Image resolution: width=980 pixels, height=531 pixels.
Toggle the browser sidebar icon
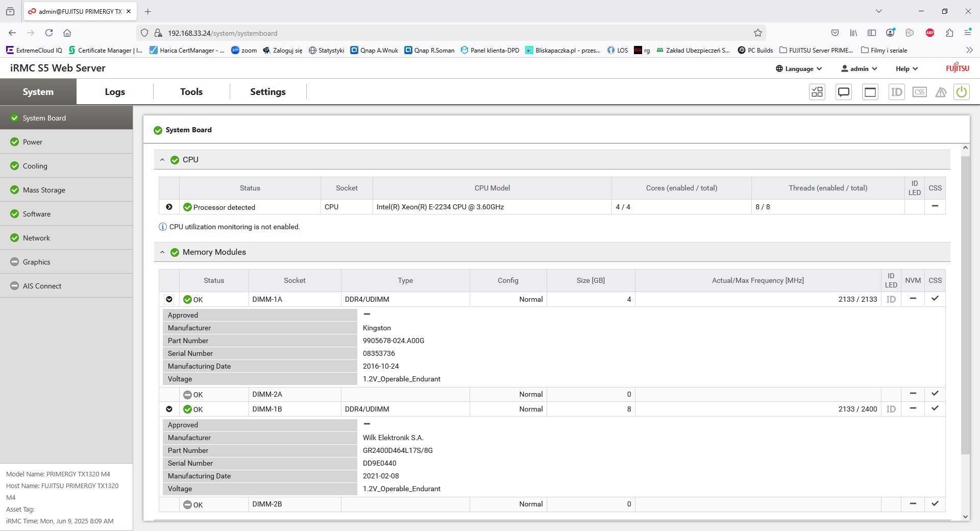tap(872, 33)
